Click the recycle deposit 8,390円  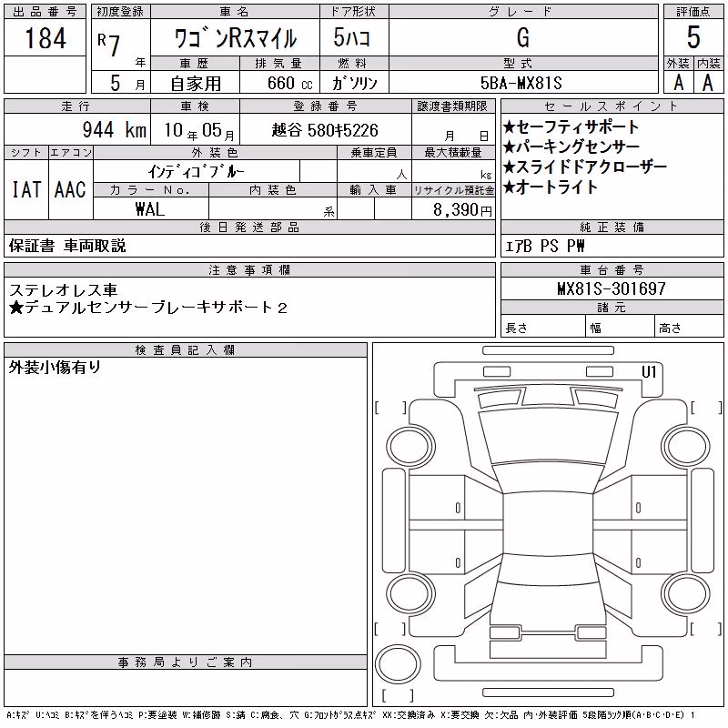point(462,210)
